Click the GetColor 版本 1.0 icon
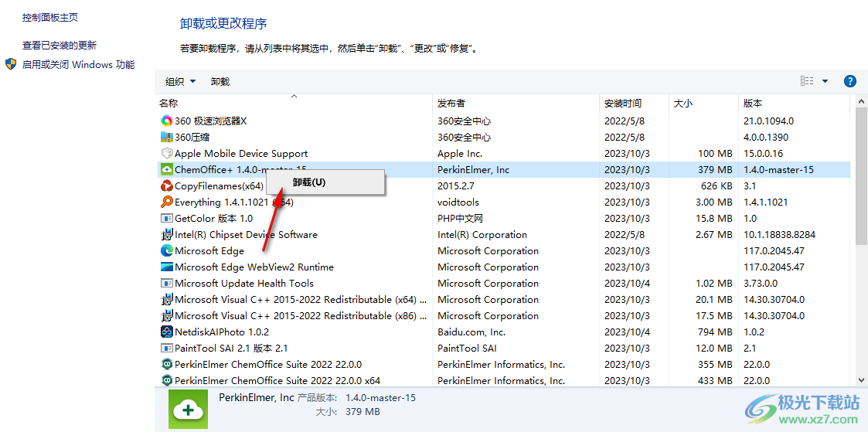Viewport: 868px width, 432px height. [x=167, y=218]
